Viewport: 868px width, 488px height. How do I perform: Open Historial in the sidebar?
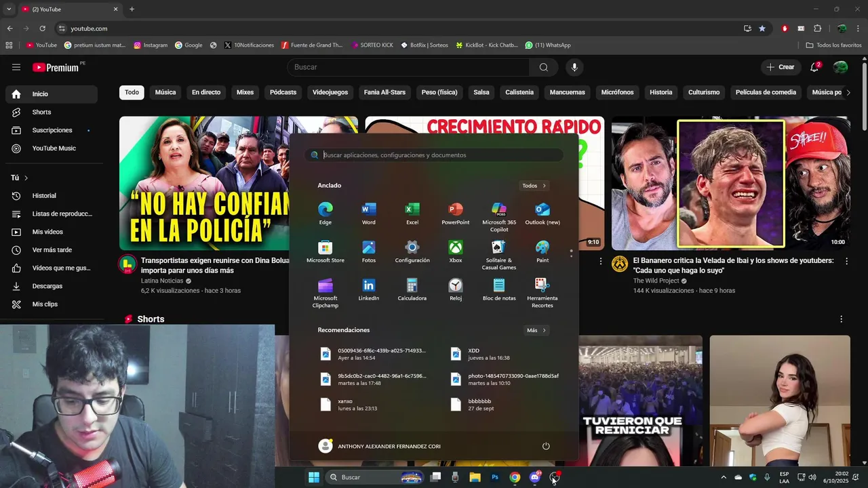pos(52,196)
